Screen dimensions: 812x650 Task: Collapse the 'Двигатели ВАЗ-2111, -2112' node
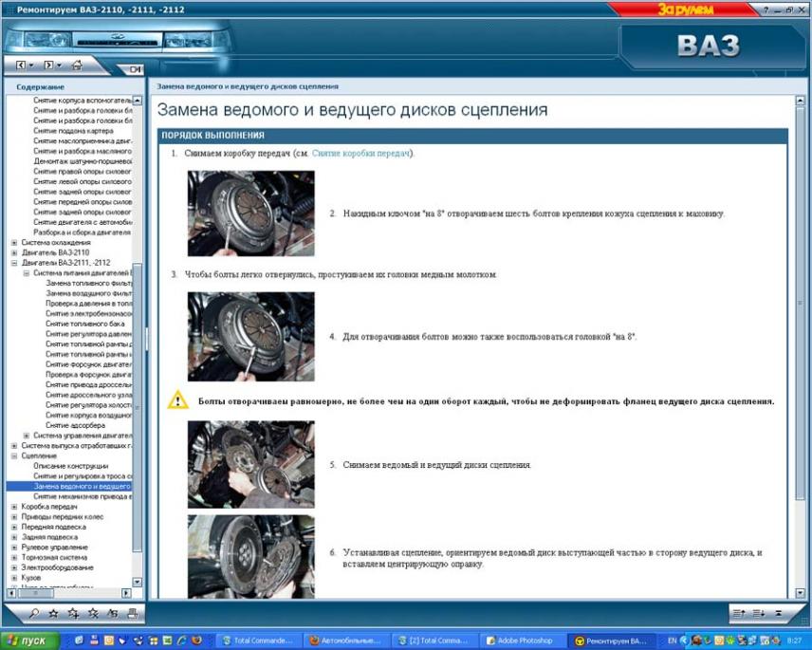click(x=14, y=263)
